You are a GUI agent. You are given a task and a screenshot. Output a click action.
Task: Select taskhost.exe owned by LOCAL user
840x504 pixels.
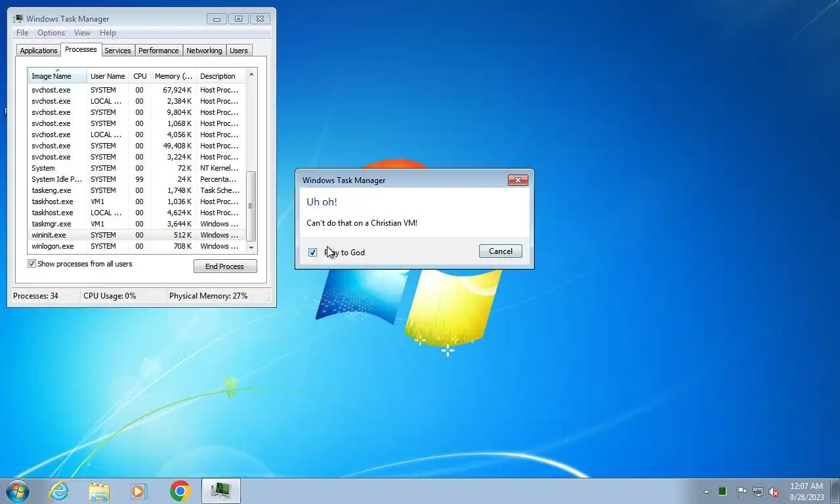[136, 213]
